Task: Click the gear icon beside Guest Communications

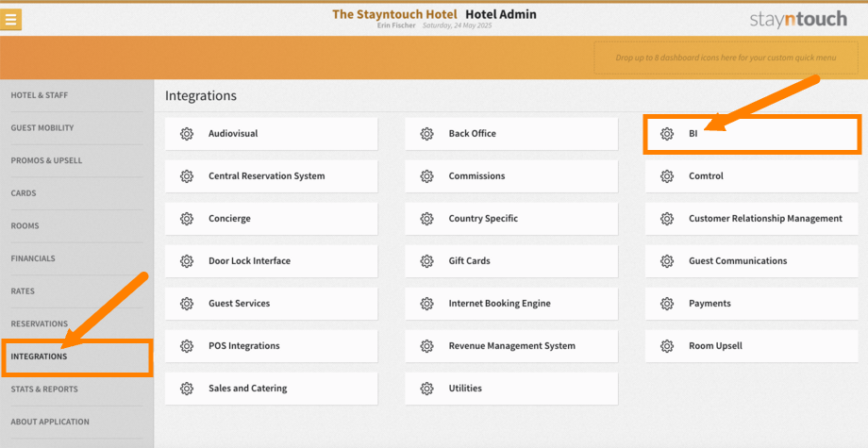Action: click(x=667, y=261)
